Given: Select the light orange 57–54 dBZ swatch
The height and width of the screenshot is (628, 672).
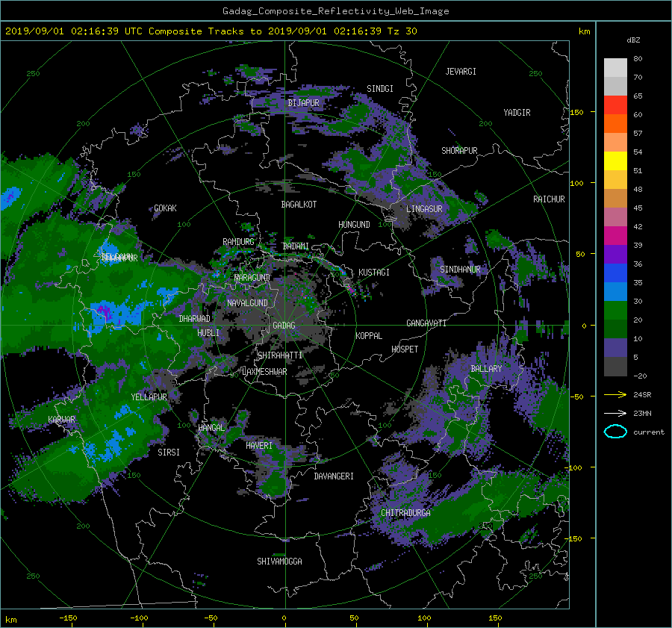Looking at the screenshot, I should pos(615,143).
